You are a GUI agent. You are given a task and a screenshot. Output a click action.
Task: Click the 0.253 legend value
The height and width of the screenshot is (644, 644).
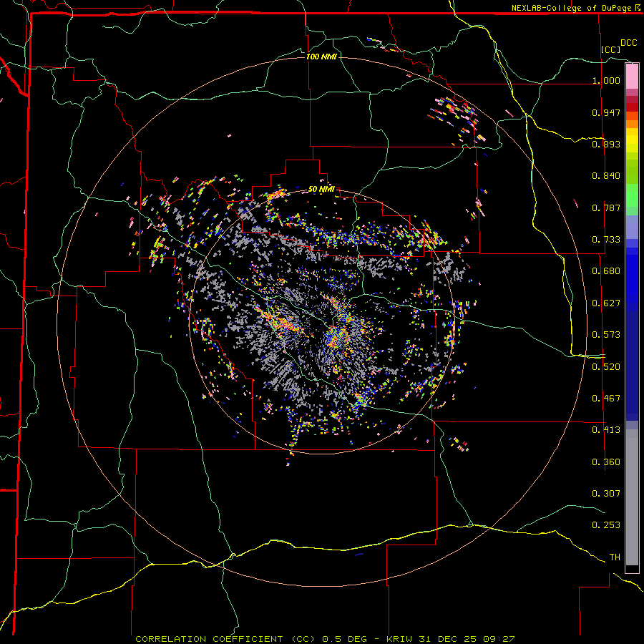(x=606, y=525)
